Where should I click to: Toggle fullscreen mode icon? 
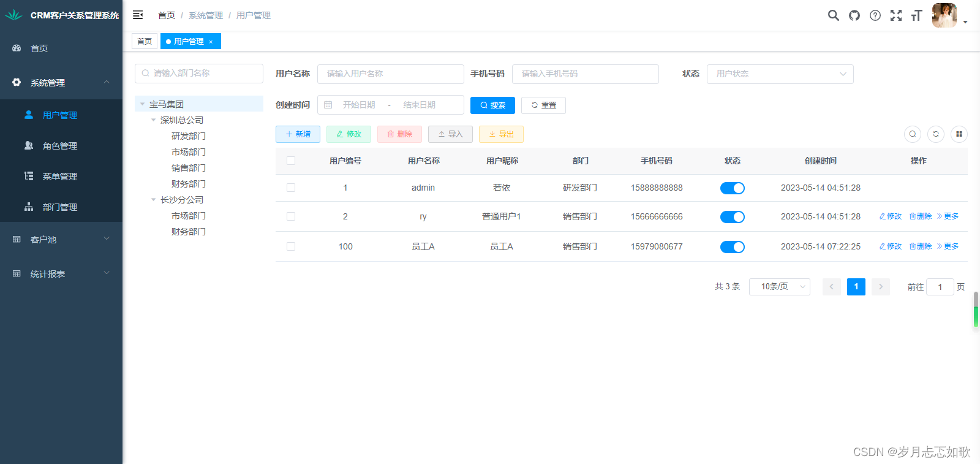[896, 15]
